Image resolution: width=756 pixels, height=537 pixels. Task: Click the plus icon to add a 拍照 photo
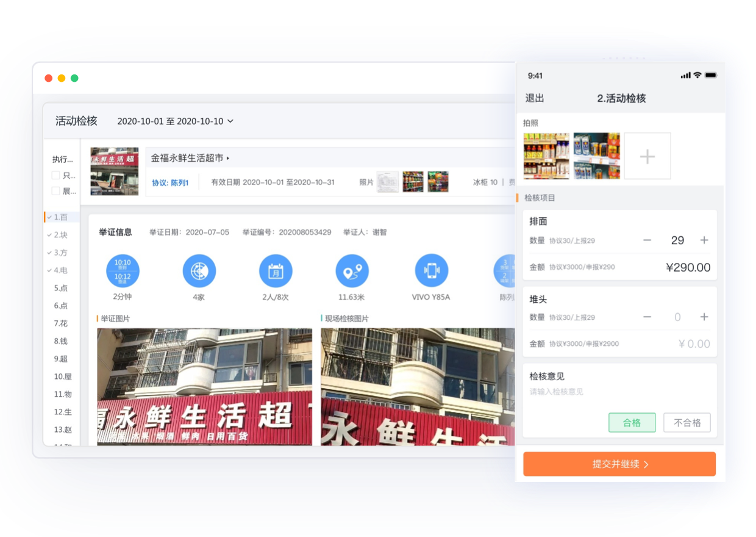pyautogui.click(x=647, y=156)
